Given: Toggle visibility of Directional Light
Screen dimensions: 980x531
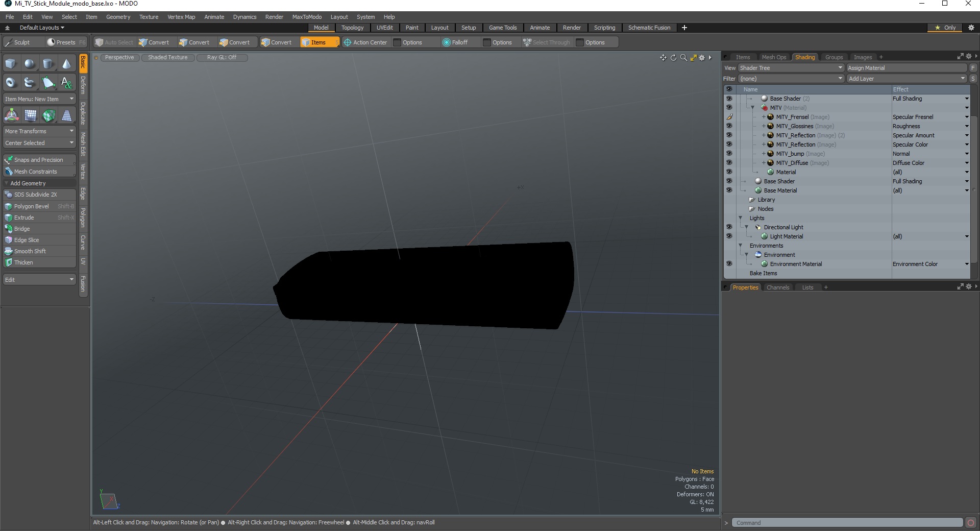Looking at the screenshot, I should 729,227.
